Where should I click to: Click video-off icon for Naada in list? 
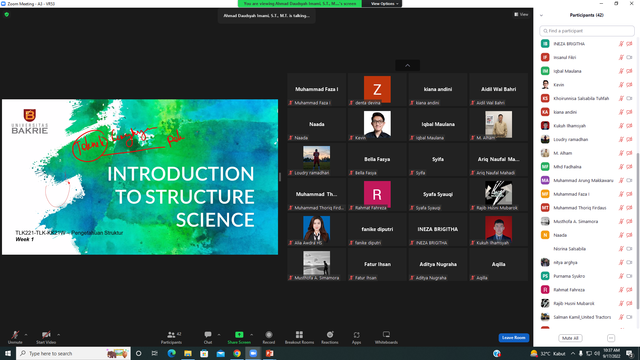pyautogui.click(x=629, y=235)
